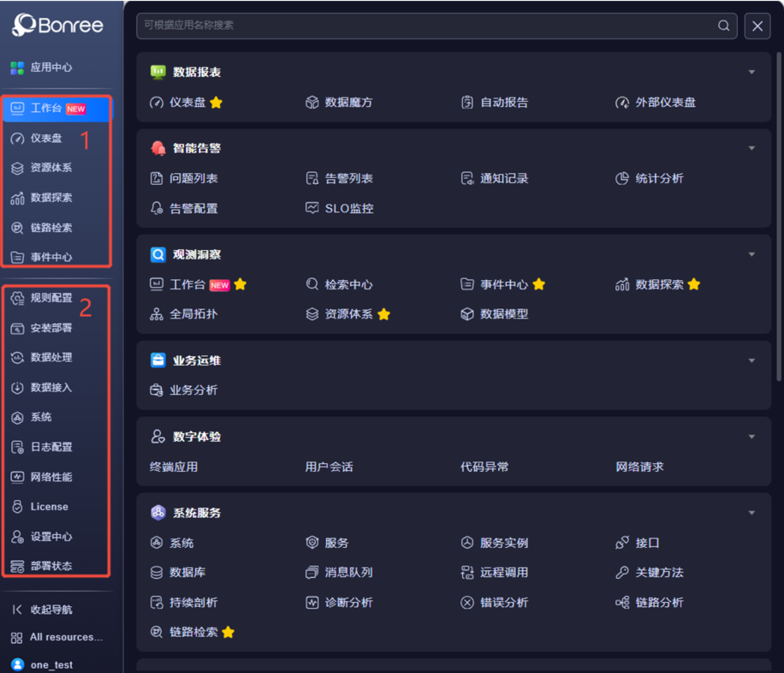Screen dimensions: 784x673
Task: Open 自动报告 via its icon
Action: point(467,103)
